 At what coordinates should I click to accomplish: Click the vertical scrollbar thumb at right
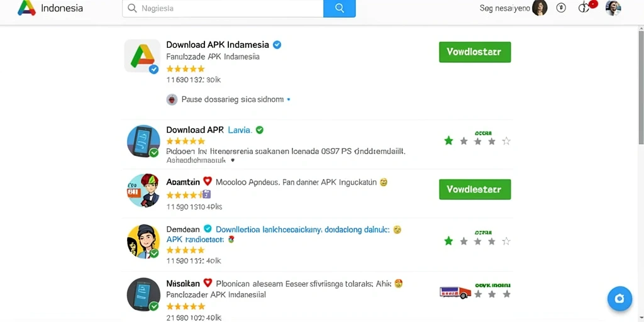pyautogui.click(x=641, y=84)
